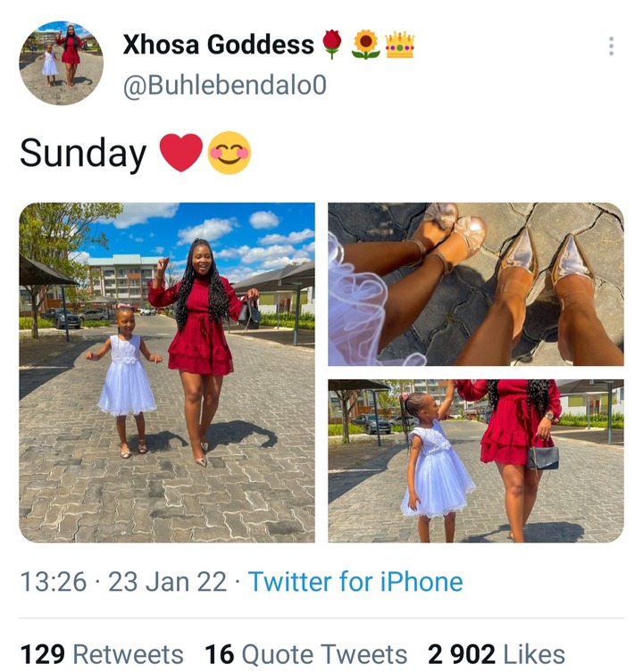Viewport: 643px width, 672px height.
Task: Click the 13:26 · 23 Jan 22 timestamp
Action: point(123,582)
